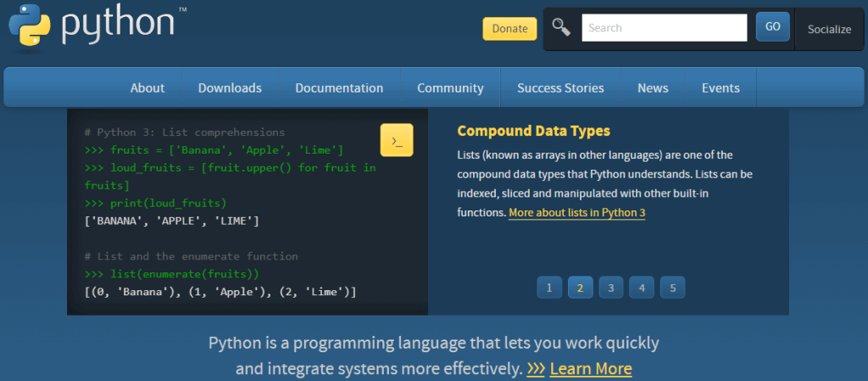
Task: Follow the Learn More link
Action: 591,369
